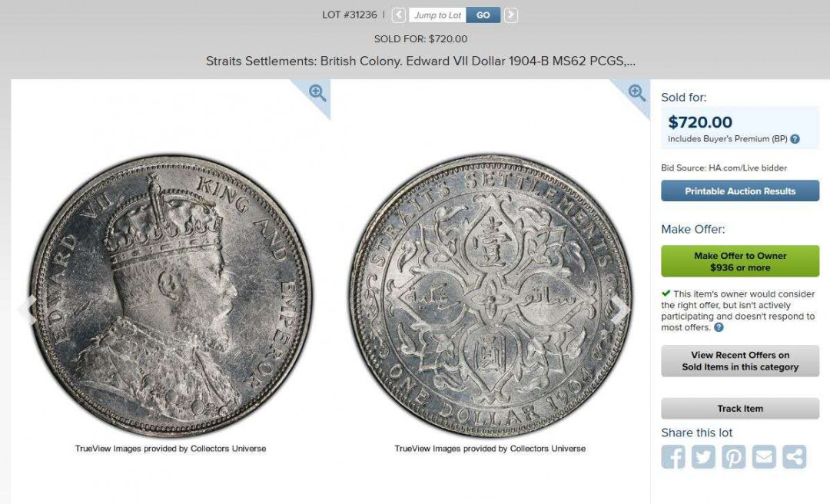Show previous image with left carousel arrow
This screenshot has width=830, height=504.
[25, 309]
